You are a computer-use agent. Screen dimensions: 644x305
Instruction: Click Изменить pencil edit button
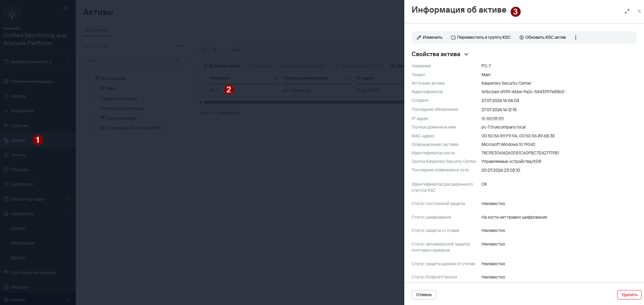pos(430,37)
